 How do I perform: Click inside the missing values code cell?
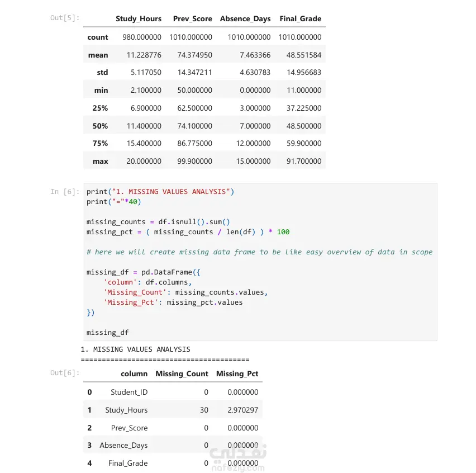coord(260,262)
